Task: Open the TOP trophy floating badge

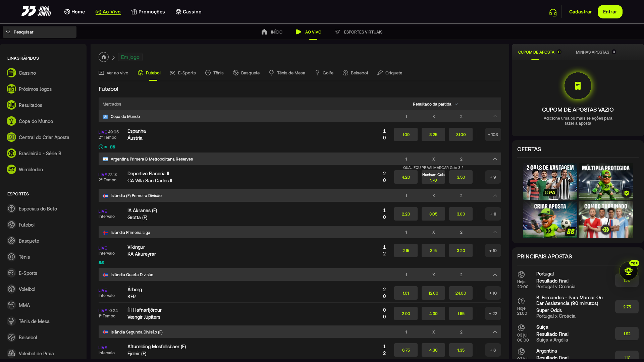Action: click(x=629, y=270)
